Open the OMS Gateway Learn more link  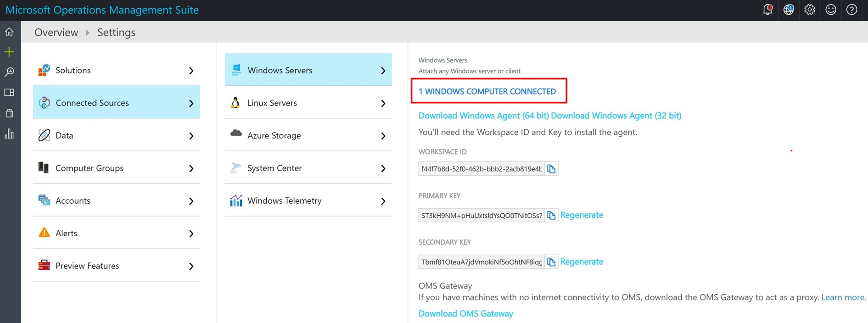coord(843,297)
